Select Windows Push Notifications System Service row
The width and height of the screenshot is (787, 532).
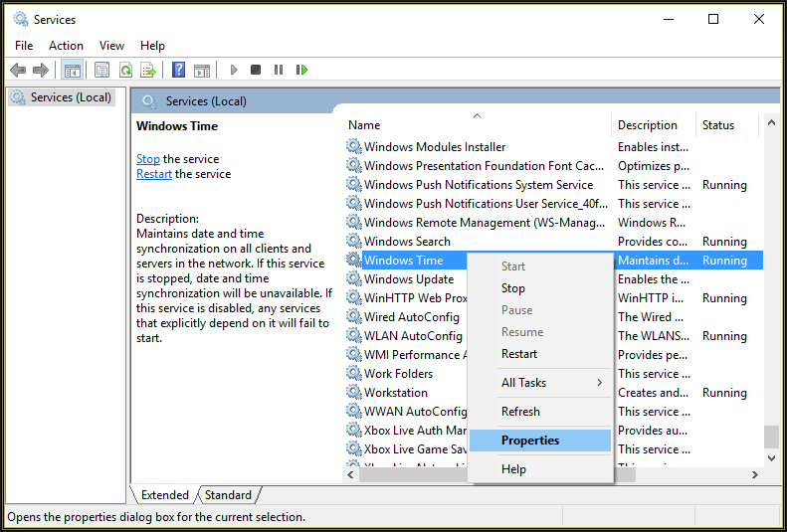pyautogui.click(x=554, y=185)
